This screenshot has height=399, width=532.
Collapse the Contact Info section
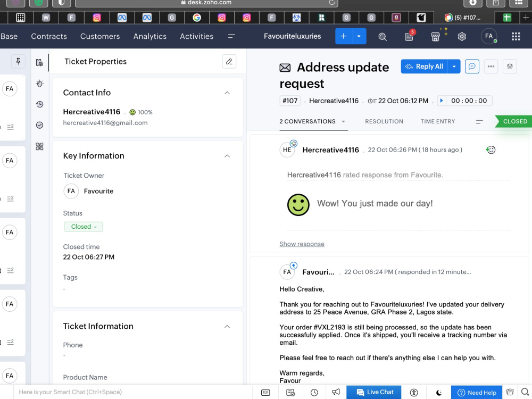[x=227, y=93]
